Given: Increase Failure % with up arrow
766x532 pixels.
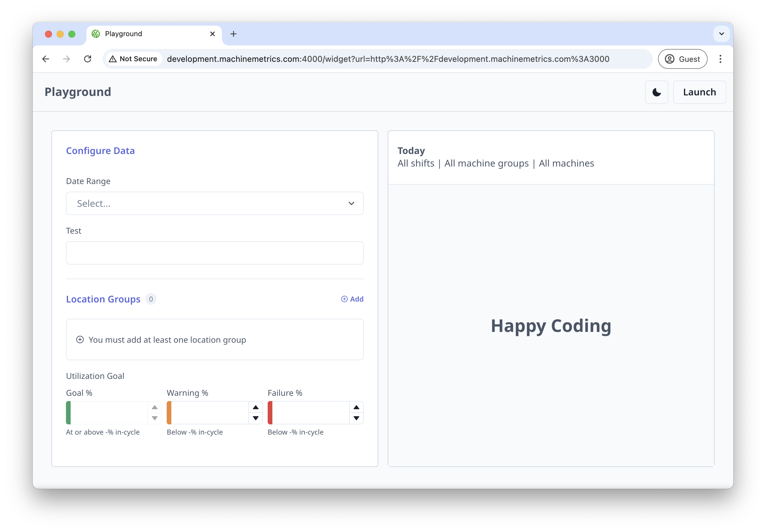Looking at the screenshot, I should 356,407.
